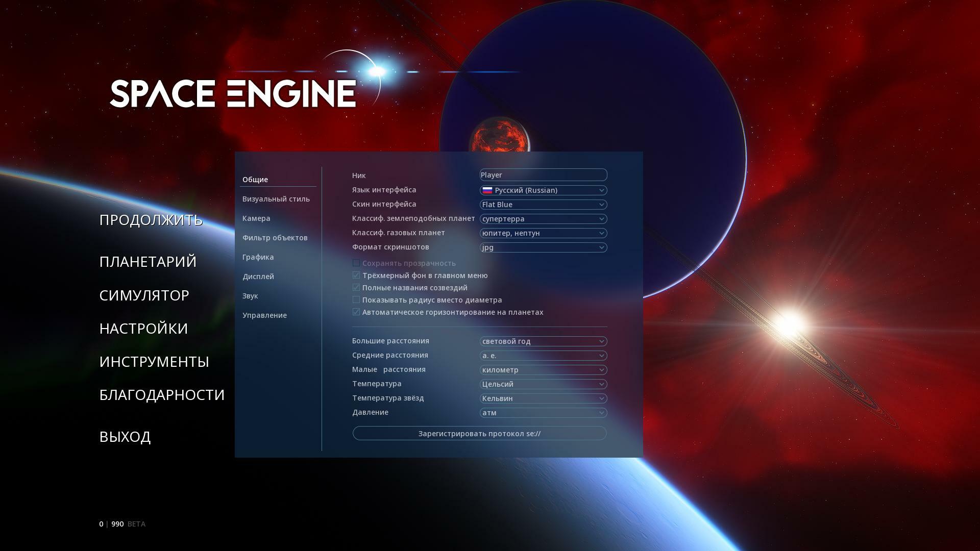980x551 pixels.
Task: Click the Ник input field with Player
Action: [543, 175]
